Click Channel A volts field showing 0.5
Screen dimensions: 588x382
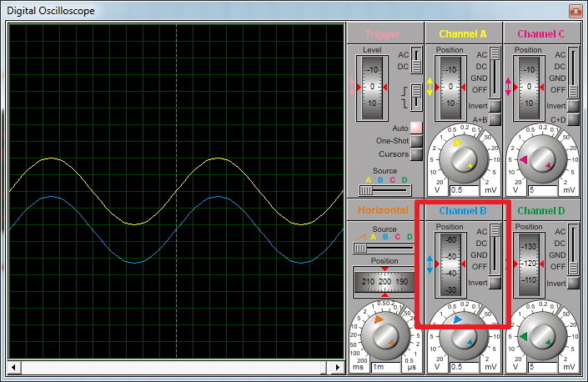pyautogui.click(x=465, y=190)
